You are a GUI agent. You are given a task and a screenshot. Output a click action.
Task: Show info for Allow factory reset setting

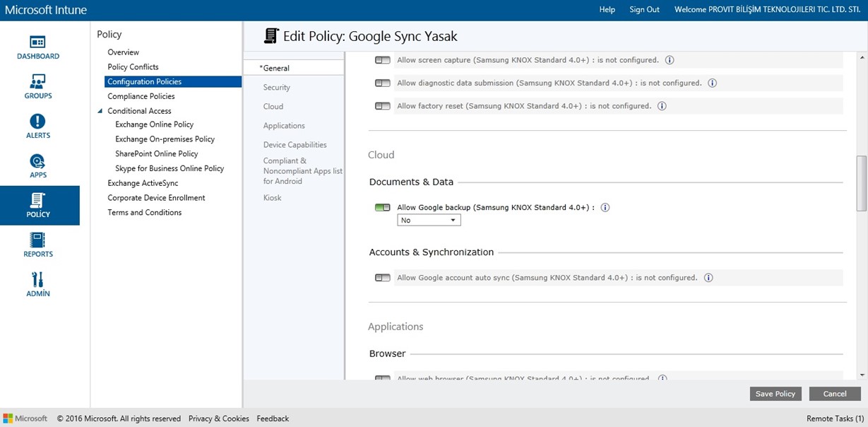tap(662, 106)
